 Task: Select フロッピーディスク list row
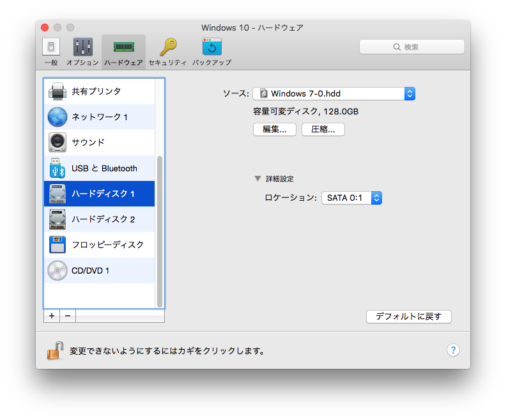pyautogui.click(x=100, y=245)
